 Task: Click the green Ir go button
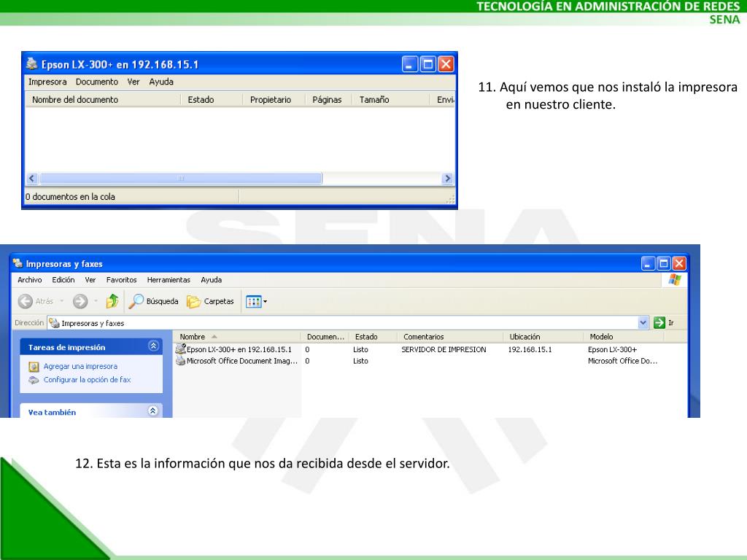pos(659,322)
